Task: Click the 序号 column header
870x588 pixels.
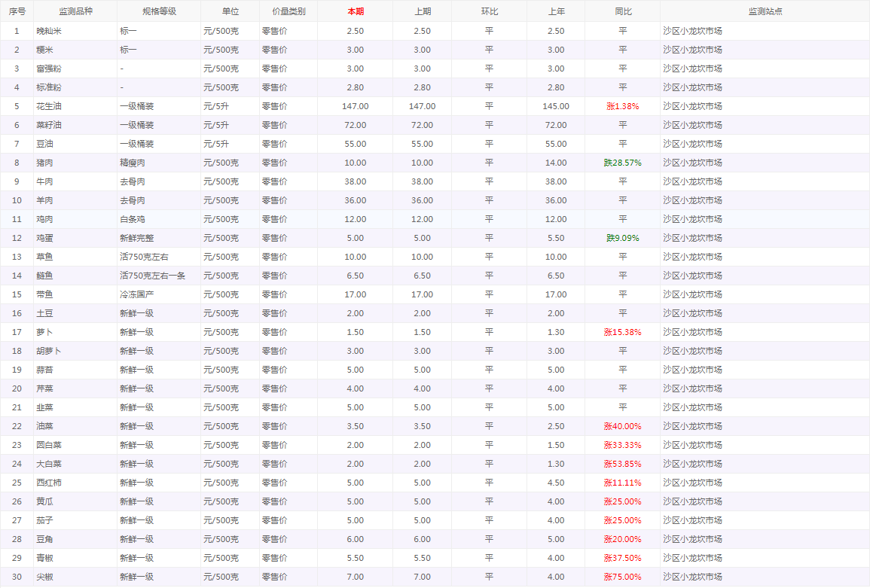Action: click(17, 12)
